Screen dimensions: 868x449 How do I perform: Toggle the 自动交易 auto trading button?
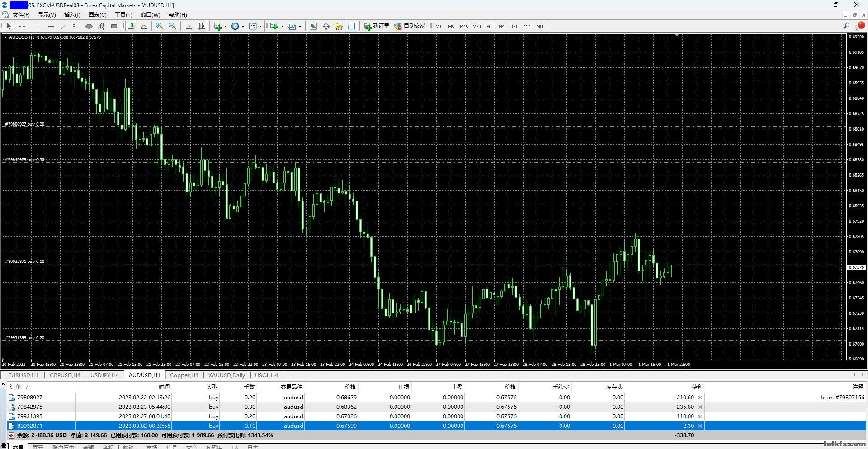[410, 26]
